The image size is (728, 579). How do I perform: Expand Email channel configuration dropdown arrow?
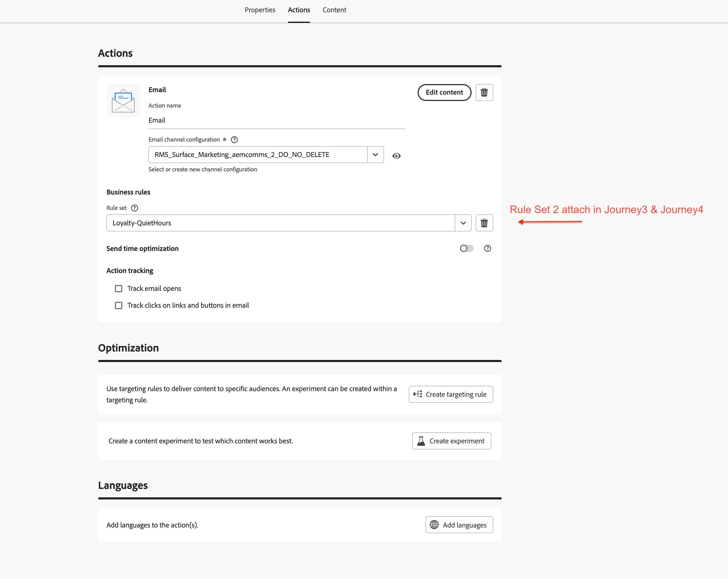point(375,155)
